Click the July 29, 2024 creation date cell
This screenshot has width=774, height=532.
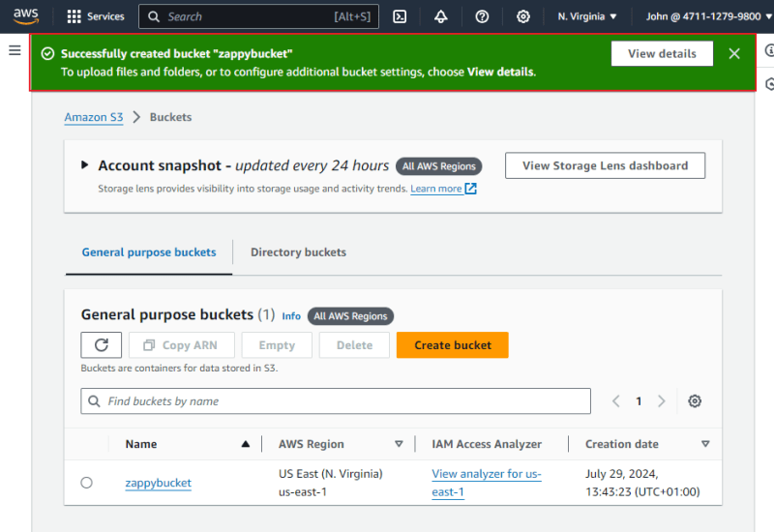pos(642,483)
